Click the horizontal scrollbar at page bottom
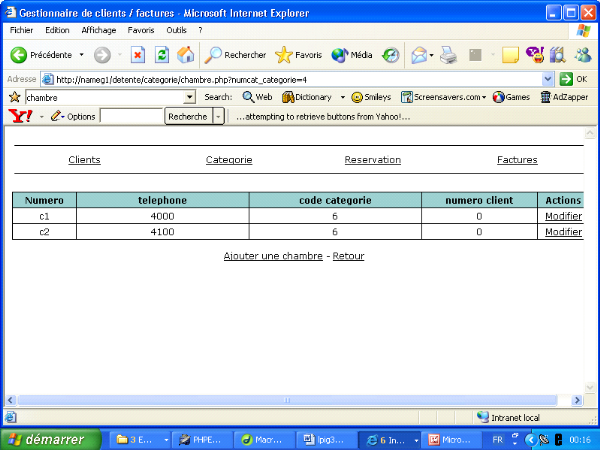Image resolution: width=600 pixels, height=450 pixels. point(290,400)
